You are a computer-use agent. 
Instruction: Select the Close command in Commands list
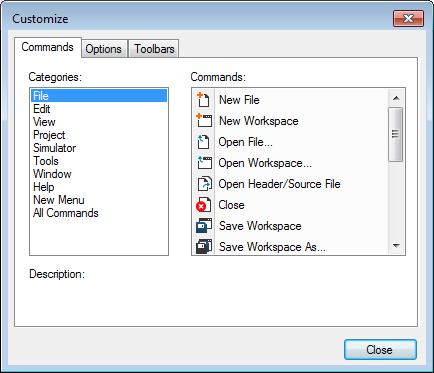[231, 205]
